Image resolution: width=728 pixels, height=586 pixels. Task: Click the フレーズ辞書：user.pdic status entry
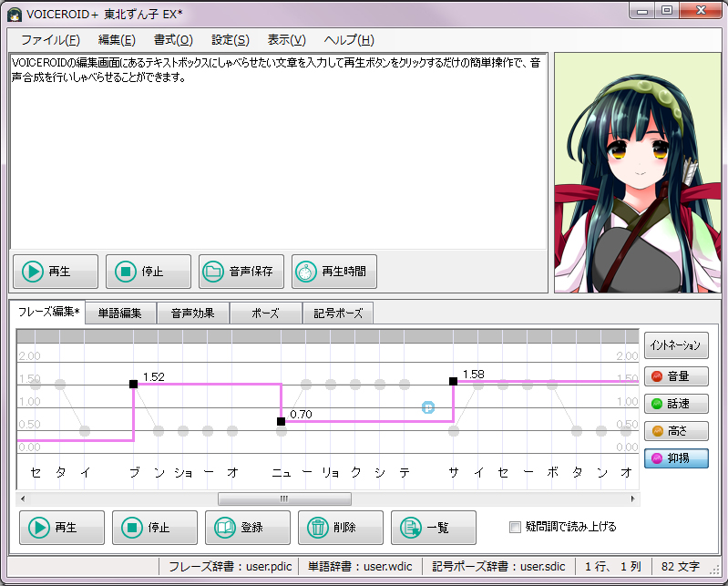coord(230,567)
